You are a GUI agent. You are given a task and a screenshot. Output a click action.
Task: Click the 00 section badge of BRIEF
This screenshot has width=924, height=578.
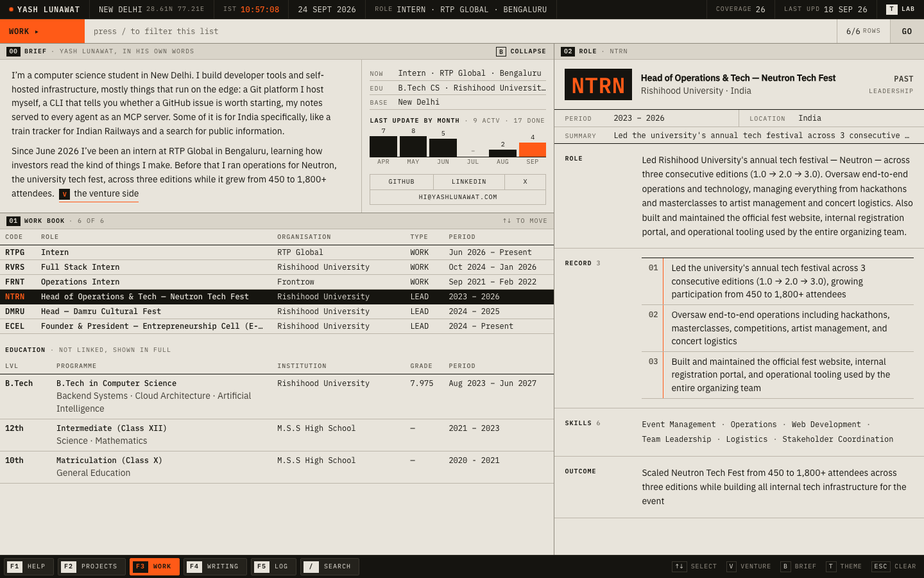(x=13, y=51)
